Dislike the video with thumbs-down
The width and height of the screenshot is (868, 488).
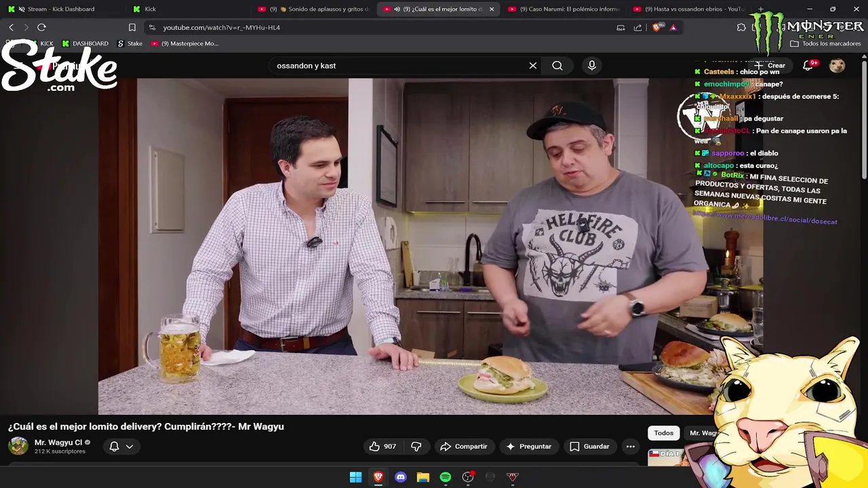pos(416,447)
